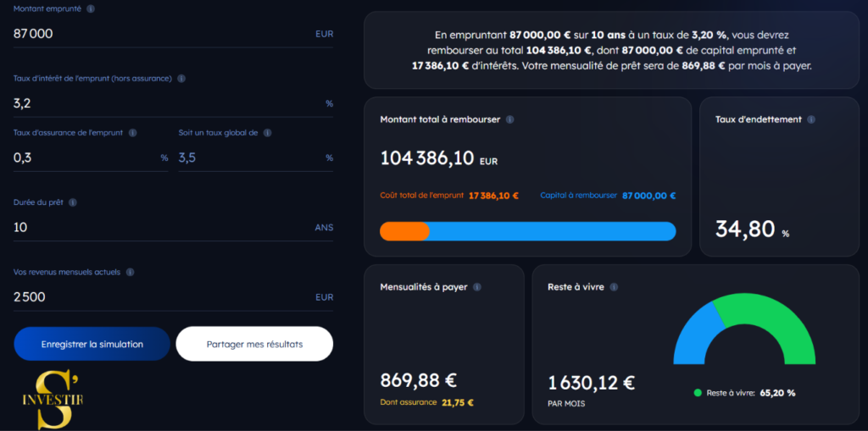Click the Capital à rembourser value 87 000,00 €
868x431 pixels.
[x=648, y=196]
